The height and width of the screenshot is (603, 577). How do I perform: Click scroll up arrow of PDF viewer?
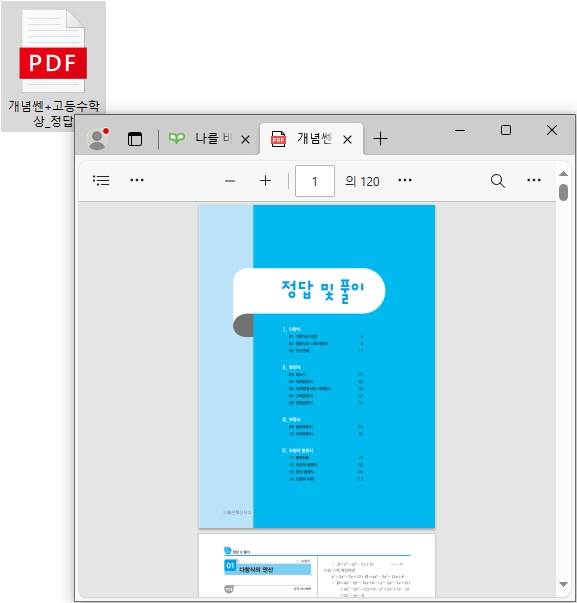[564, 173]
